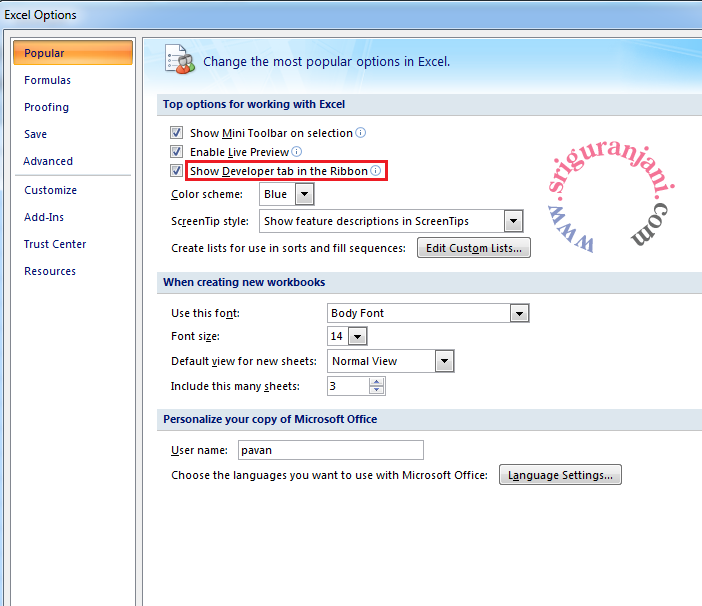Screen dimensions: 702x606
Task: Decrease the number of sheets with down arrow
Action: (377, 390)
